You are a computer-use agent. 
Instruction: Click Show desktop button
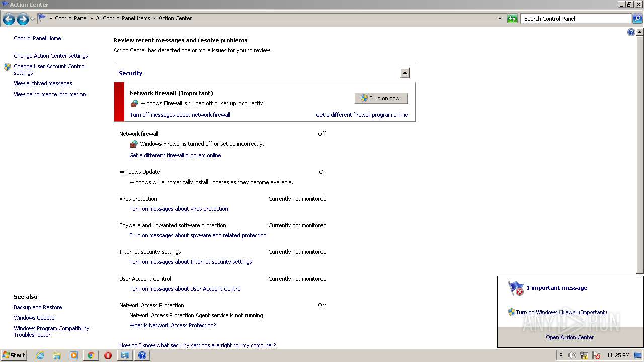click(638, 355)
